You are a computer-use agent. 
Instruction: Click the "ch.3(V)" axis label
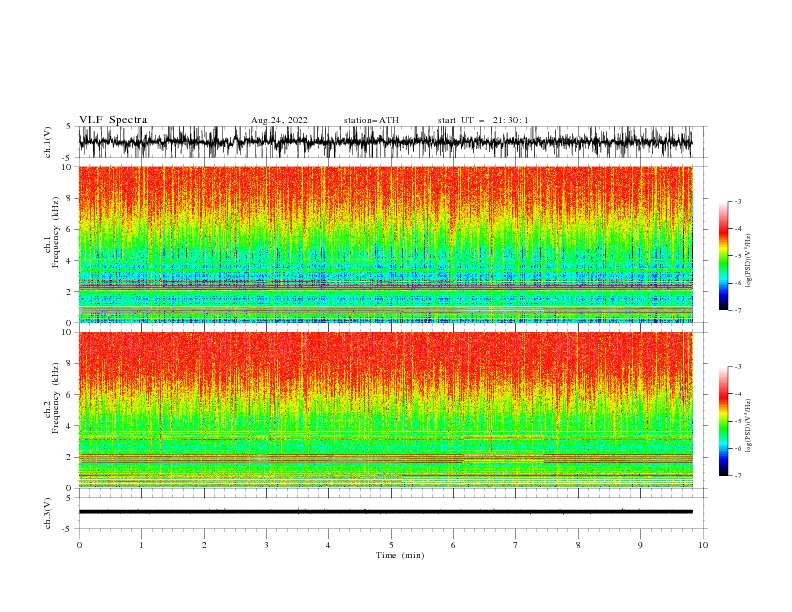48,513
